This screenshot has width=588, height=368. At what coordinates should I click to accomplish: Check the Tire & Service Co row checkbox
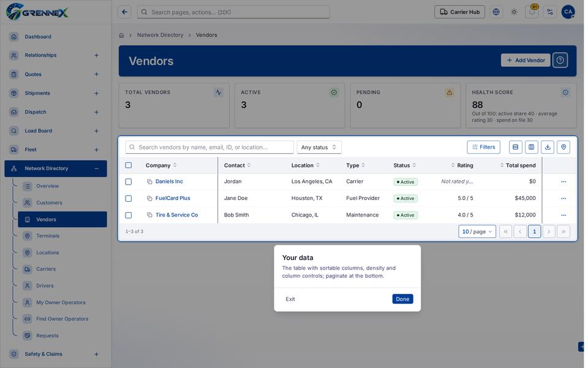point(128,215)
